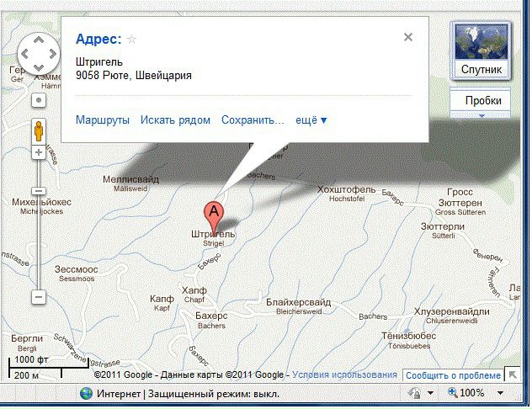Open the browser zoom 100% dropdown arrow
Screen dimensions: 532x409
click(500, 393)
